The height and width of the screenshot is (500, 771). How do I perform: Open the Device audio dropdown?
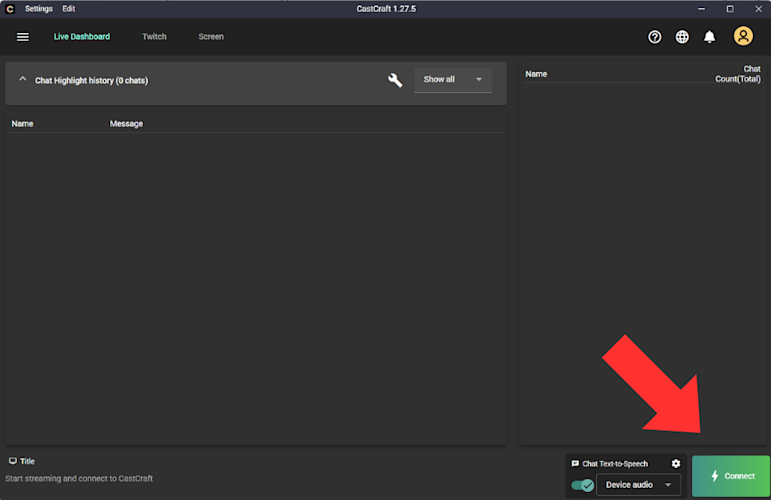[638, 485]
